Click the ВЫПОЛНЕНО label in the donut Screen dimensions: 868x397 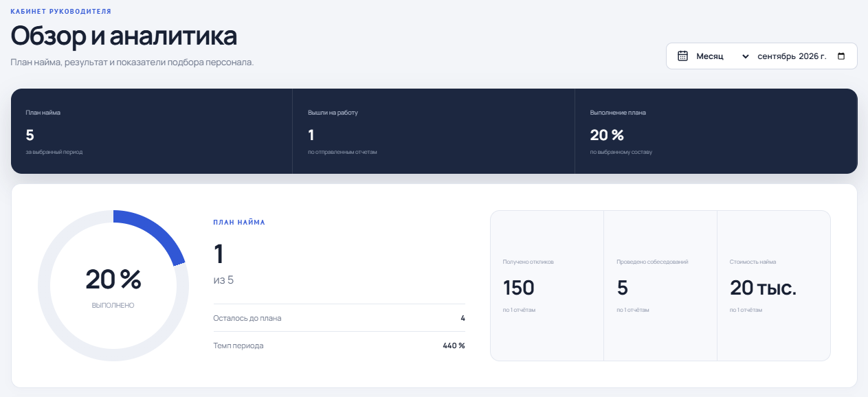click(x=113, y=305)
